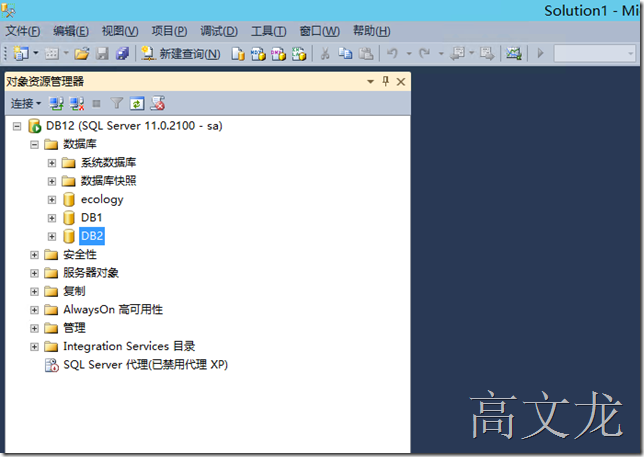Click the Cut scissors icon
The width and height of the screenshot is (644, 457).
(x=325, y=53)
